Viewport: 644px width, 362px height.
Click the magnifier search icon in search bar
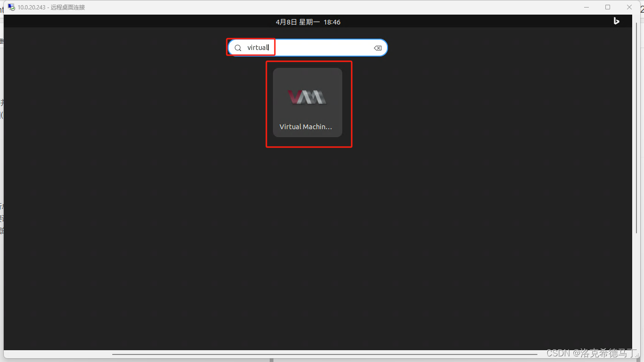point(238,48)
